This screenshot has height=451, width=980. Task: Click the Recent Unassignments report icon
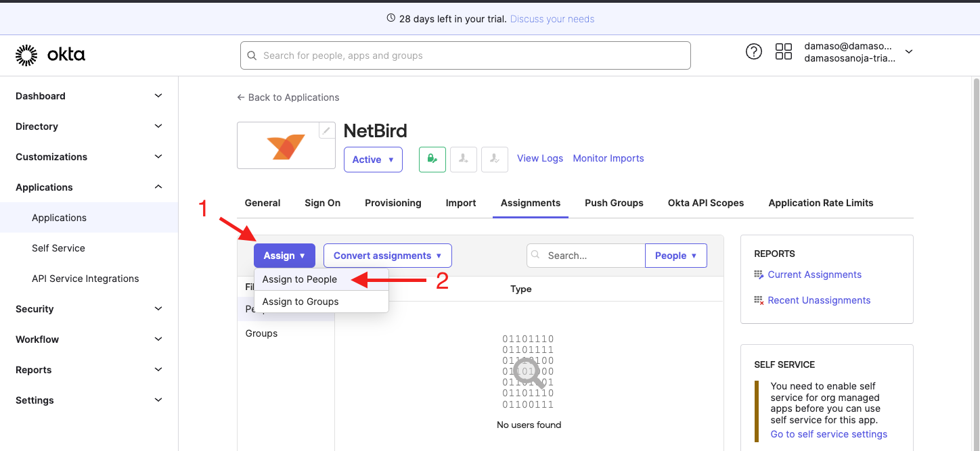759,300
